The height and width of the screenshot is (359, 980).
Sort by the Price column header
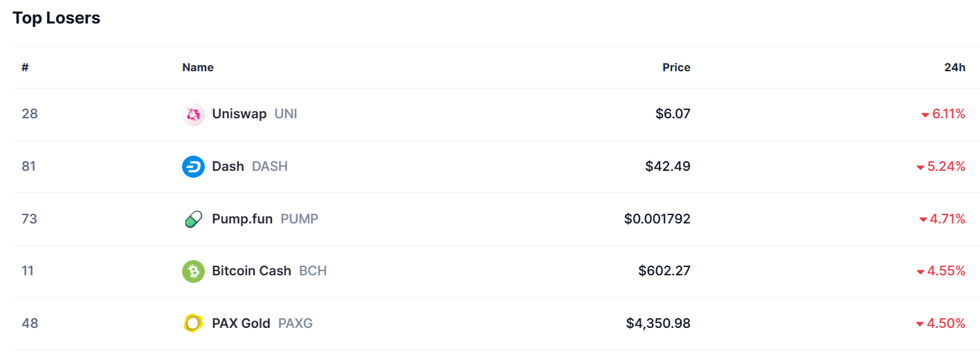click(x=676, y=67)
